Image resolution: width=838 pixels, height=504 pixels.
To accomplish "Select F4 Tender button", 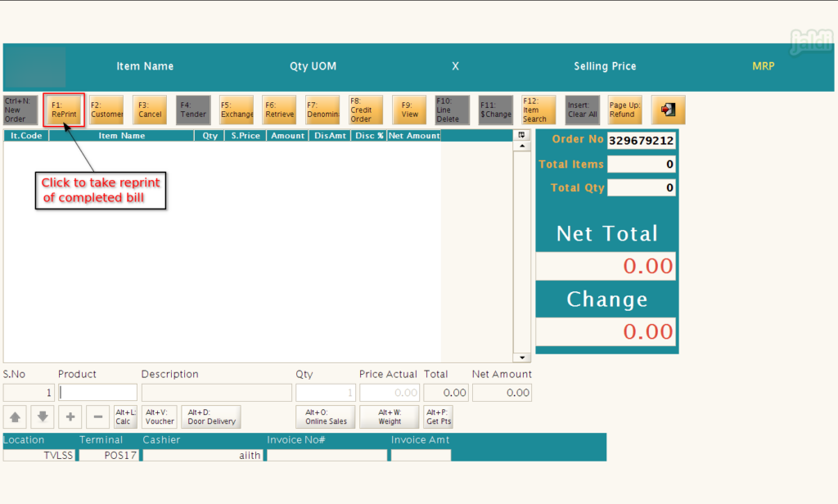I will pyautogui.click(x=193, y=110).
